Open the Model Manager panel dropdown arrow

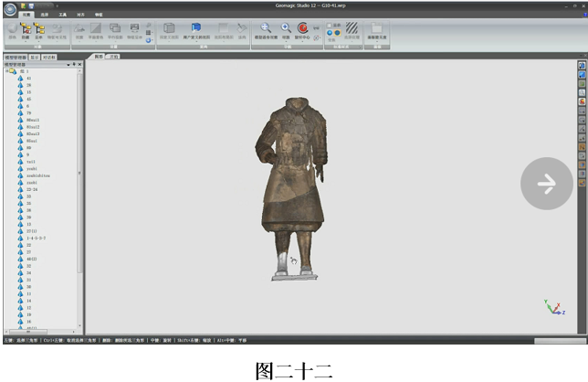[x=68, y=65]
